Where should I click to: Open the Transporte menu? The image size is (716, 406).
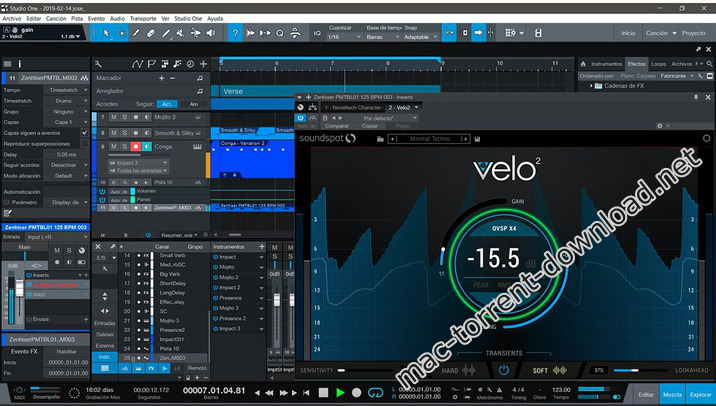[143, 19]
